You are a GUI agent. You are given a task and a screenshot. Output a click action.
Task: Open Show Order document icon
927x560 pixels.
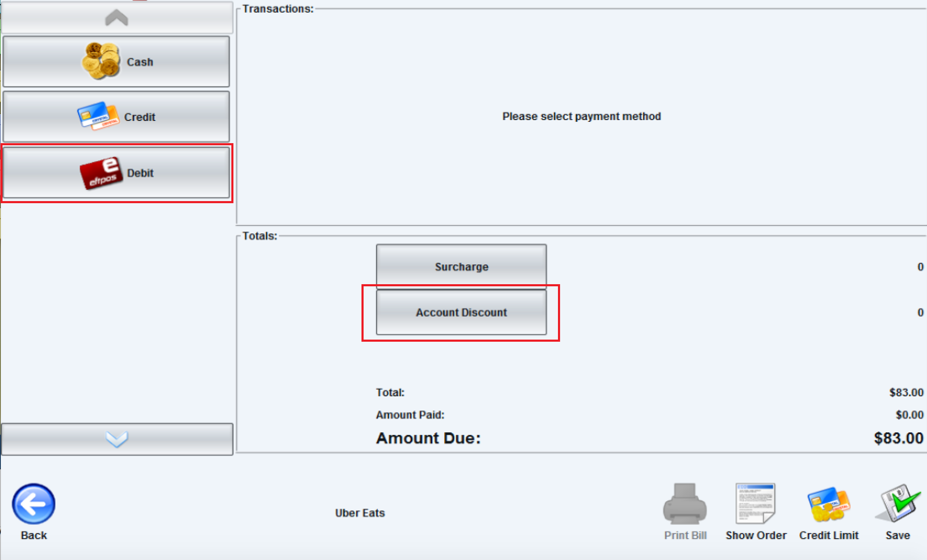756,512
